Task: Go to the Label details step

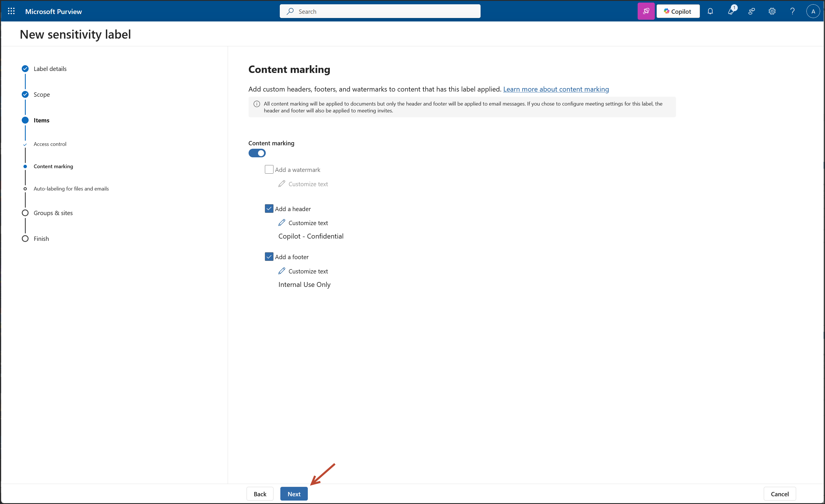Action: (x=50, y=69)
